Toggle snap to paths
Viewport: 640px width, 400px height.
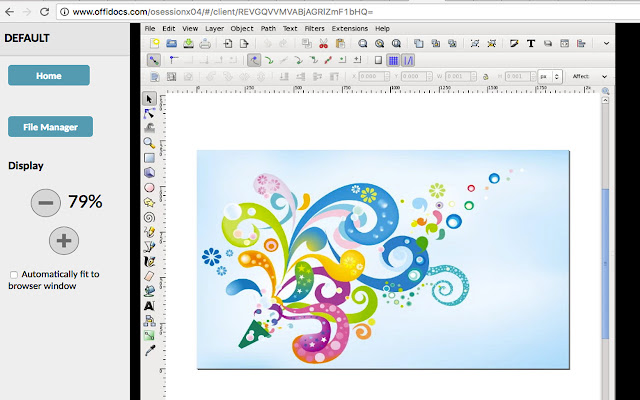click(269, 60)
